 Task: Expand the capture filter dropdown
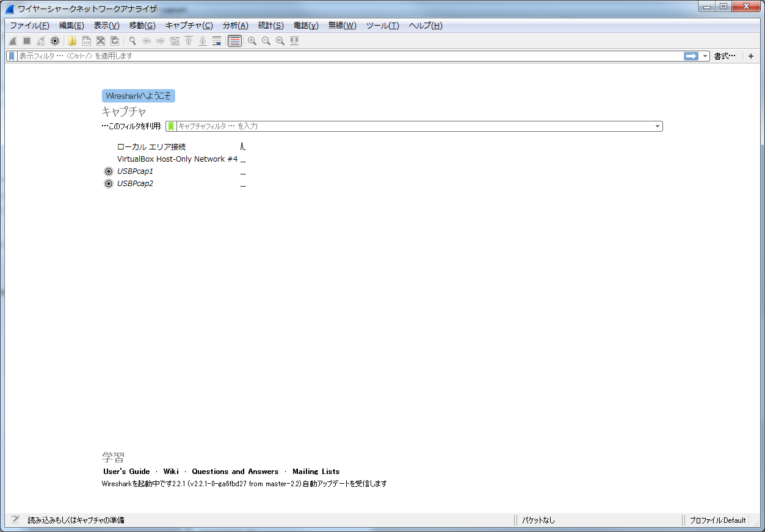(x=658, y=126)
